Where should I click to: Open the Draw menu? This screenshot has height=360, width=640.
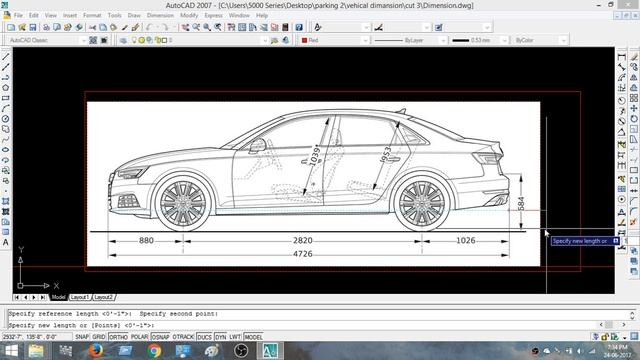point(134,16)
